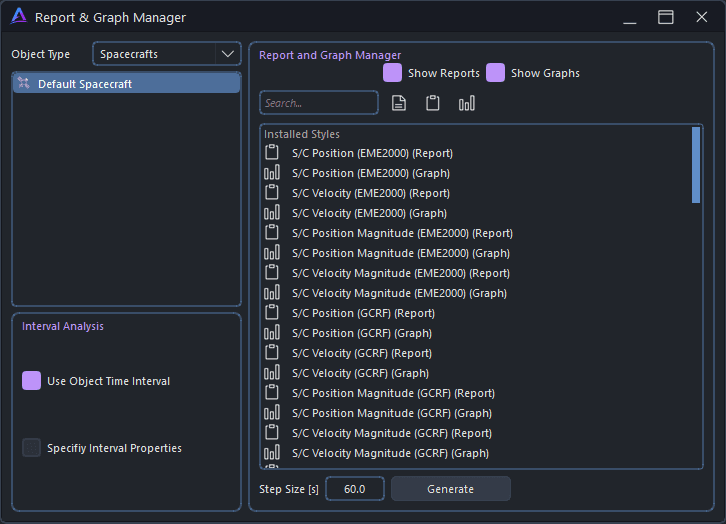The width and height of the screenshot is (726, 524).
Task: Click the bar-chart graph icon in toolbar
Action: pos(467,103)
